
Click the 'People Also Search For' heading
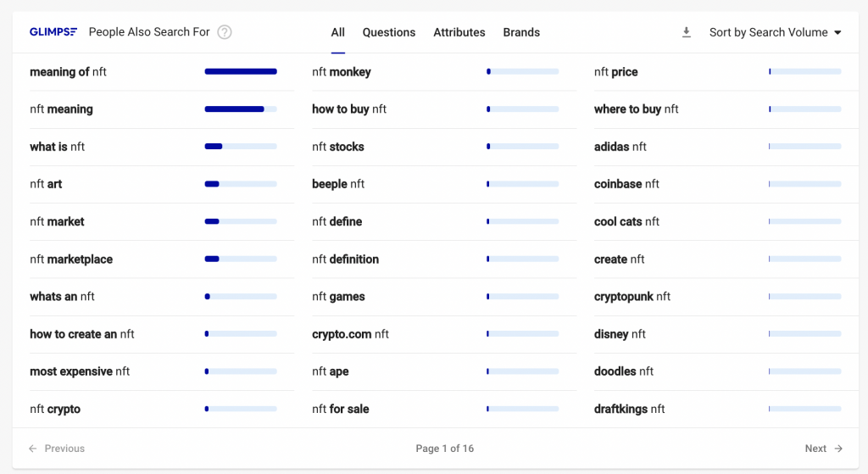coord(149,32)
